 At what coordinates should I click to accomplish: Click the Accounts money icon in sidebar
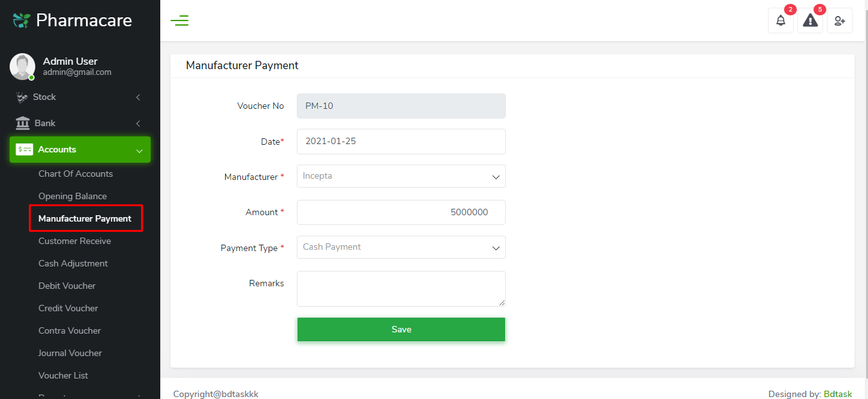[x=24, y=149]
